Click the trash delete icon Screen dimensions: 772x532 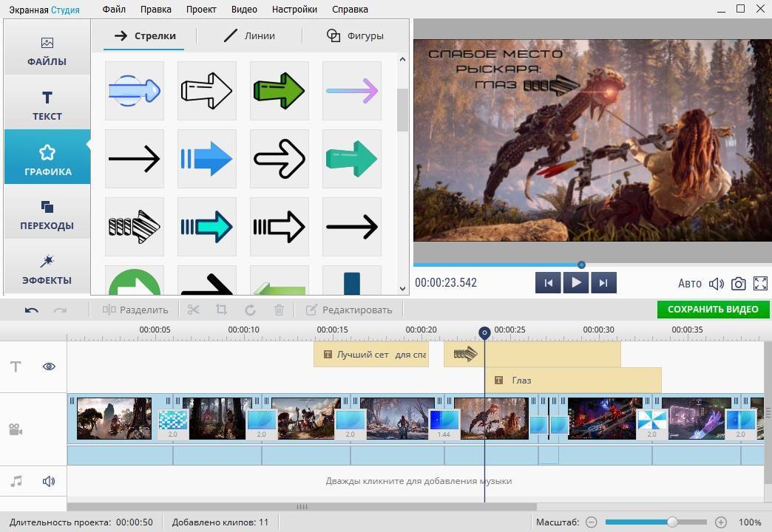[x=279, y=310]
